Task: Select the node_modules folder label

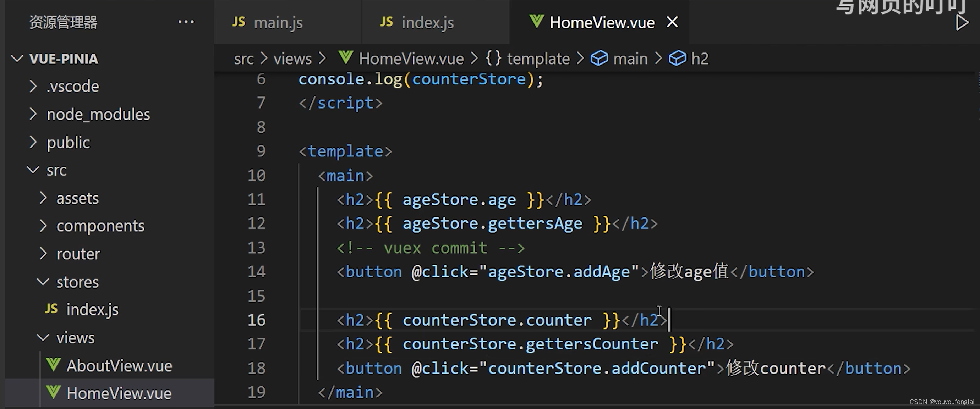Action: pos(99,115)
